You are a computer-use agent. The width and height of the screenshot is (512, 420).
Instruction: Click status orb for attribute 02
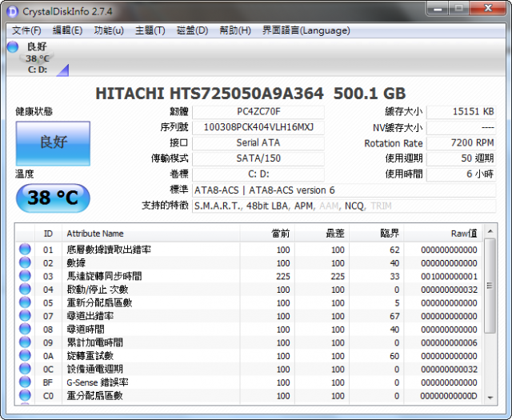(25, 262)
